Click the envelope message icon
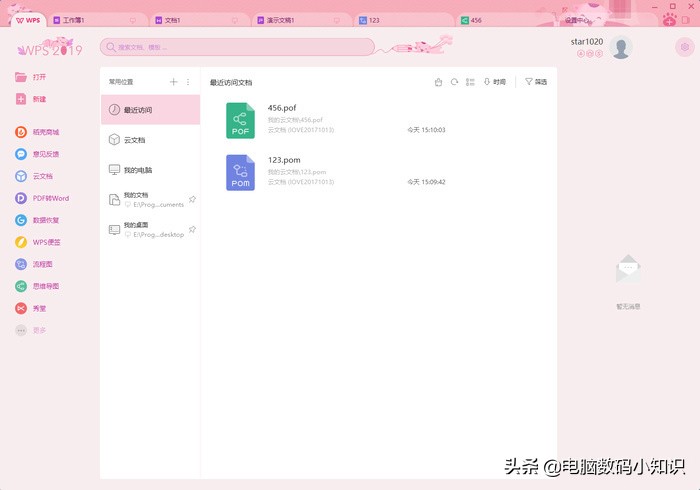The height and width of the screenshot is (490, 700). [x=628, y=268]
